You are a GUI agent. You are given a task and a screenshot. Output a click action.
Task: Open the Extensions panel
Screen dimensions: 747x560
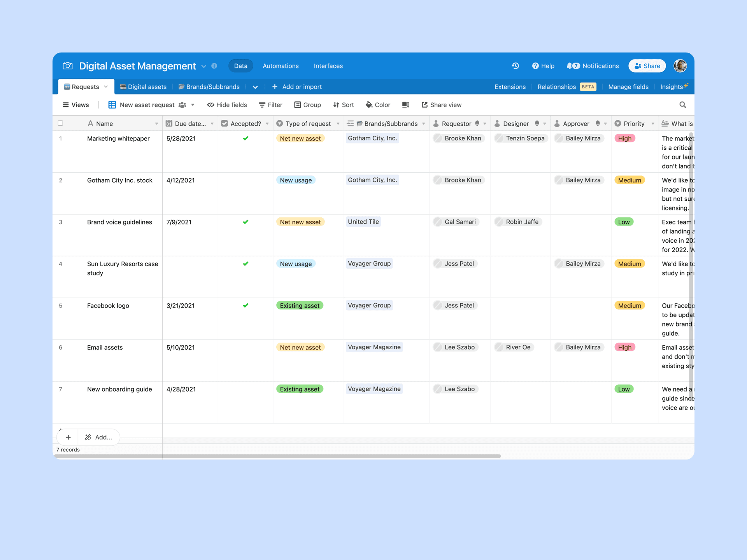(510, 87)
